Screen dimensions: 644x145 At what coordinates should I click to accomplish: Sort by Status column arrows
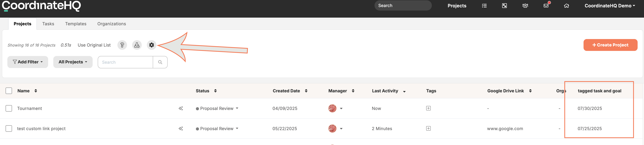[x=215, y=91]
